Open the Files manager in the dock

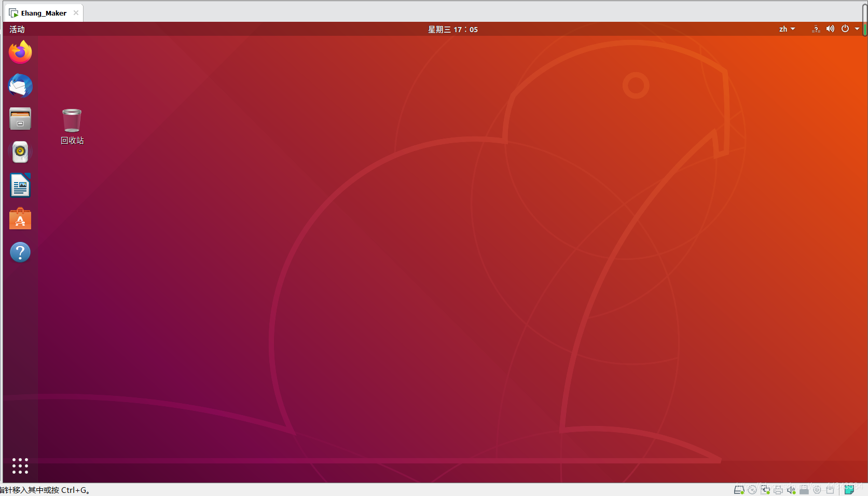[x=20, y=119]
